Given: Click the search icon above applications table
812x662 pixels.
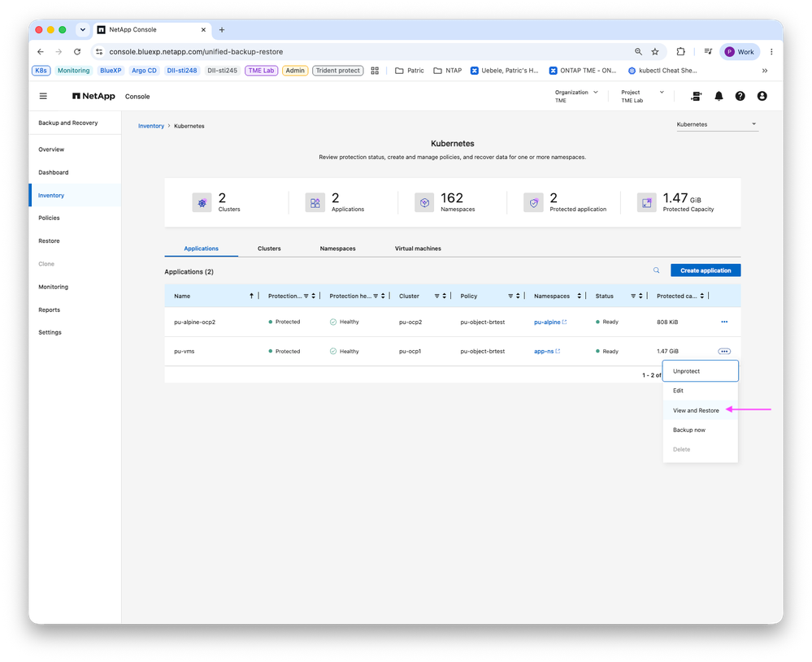Looking at the screenshot, I should pos(656,270).
